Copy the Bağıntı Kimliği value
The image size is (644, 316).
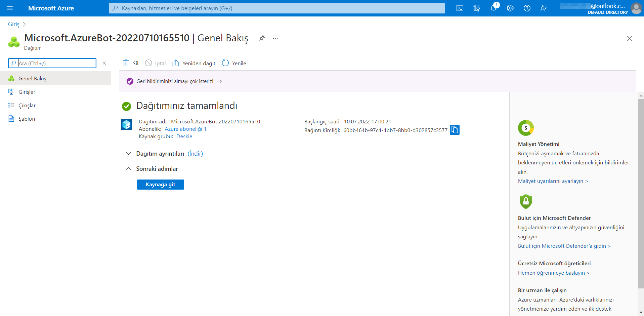pos(455,130)
